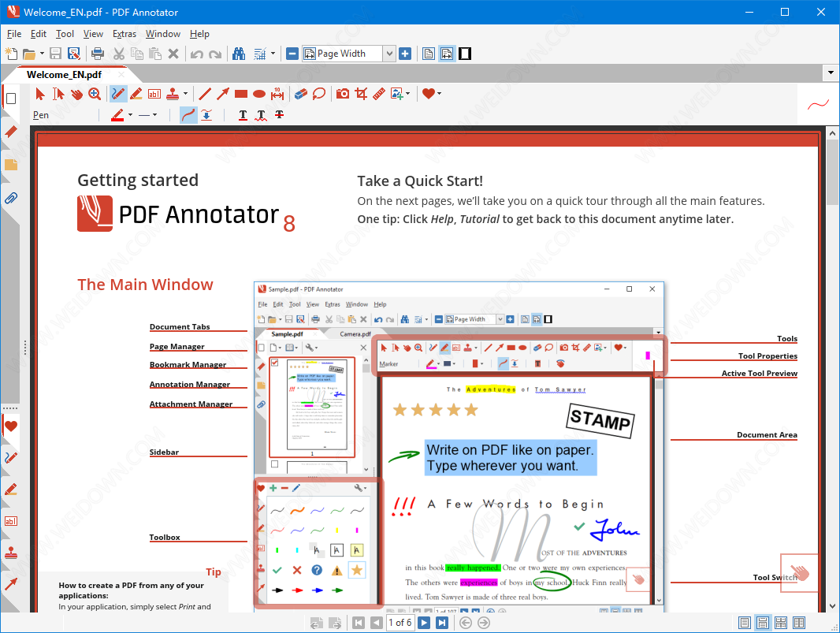Viewport: 840px width, 633px height.
Task: Select the Crop tool
Action: tap(361, 94)
